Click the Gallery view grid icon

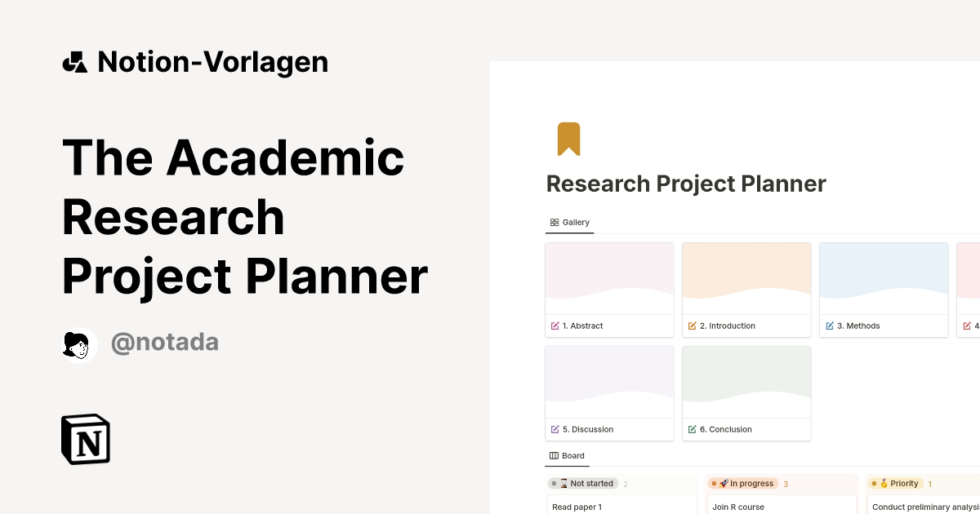pos(554,222)
